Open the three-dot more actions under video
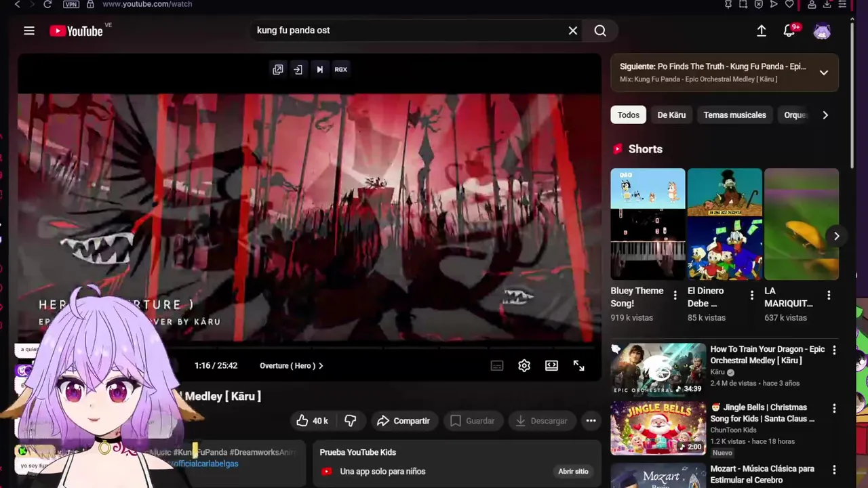 [x=591, y=421]
